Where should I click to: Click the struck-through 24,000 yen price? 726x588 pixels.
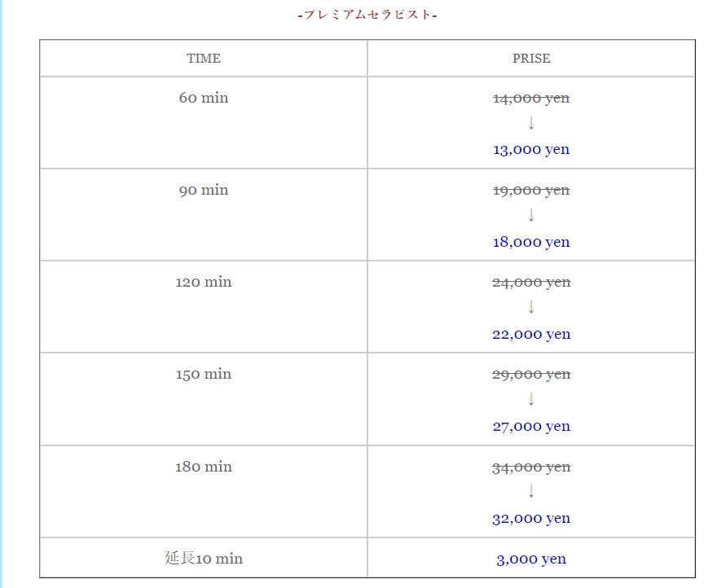531,283
